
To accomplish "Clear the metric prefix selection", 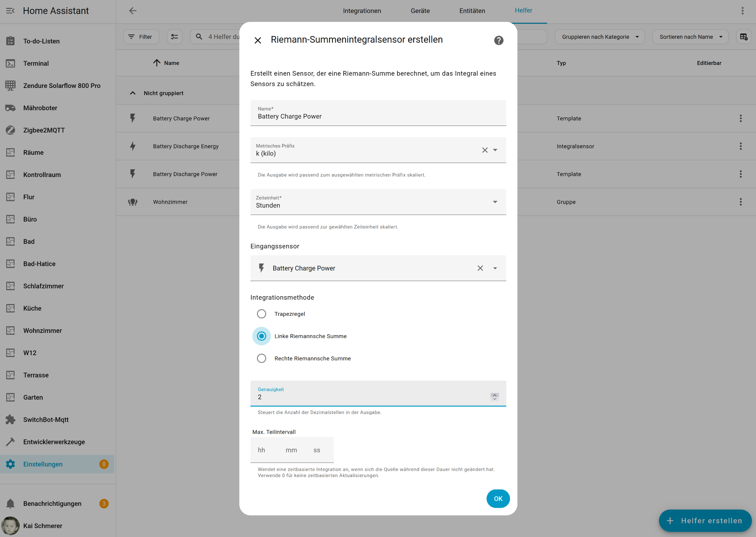I will [485, 150].
